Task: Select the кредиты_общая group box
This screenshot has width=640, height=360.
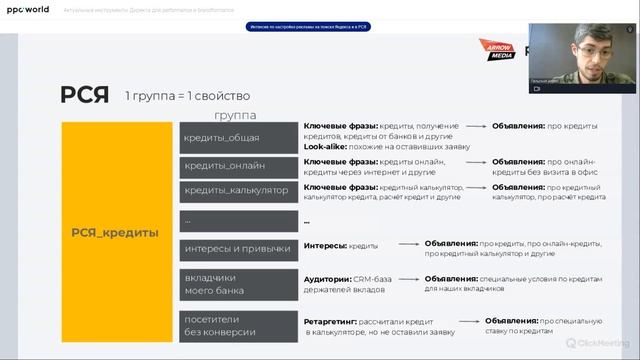Action: tap(239, 138)
